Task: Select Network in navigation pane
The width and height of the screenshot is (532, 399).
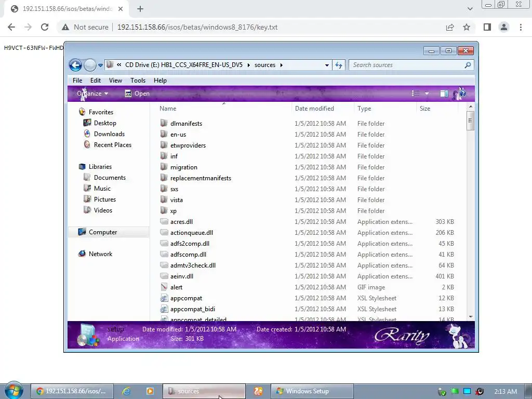Action: [100, 254]
